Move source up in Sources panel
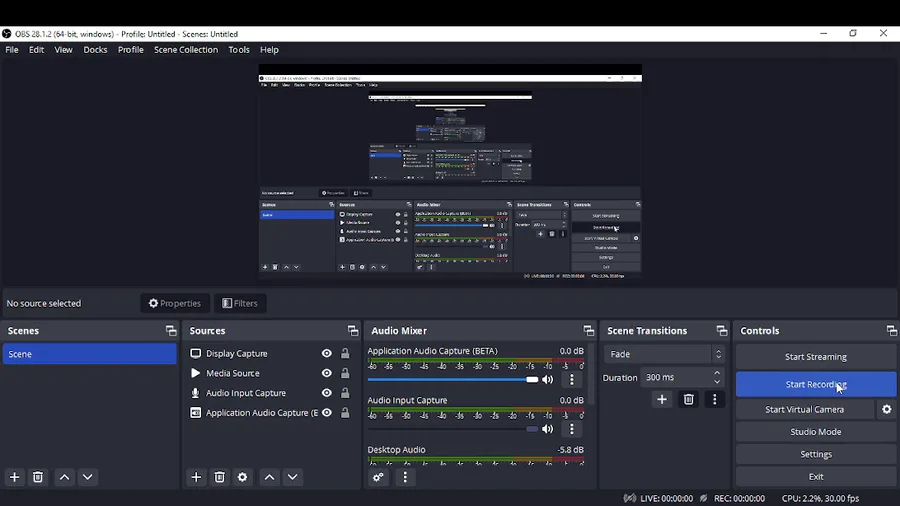 [x=269, y=477]
